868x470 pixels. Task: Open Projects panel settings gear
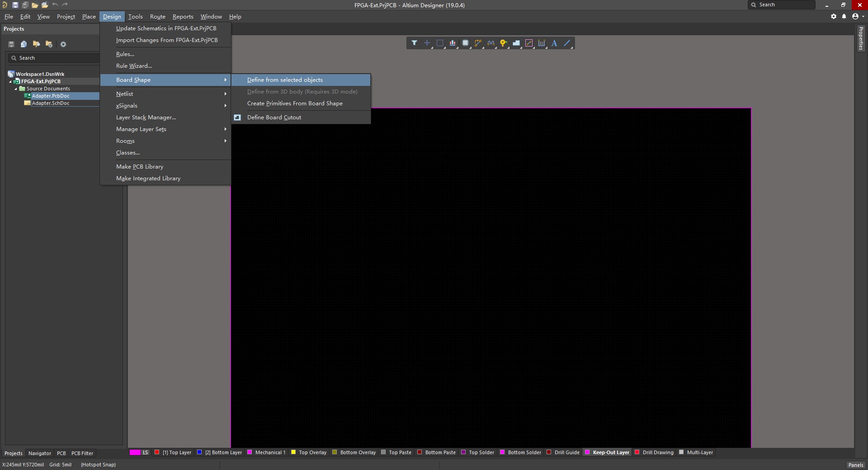[63, 44]
